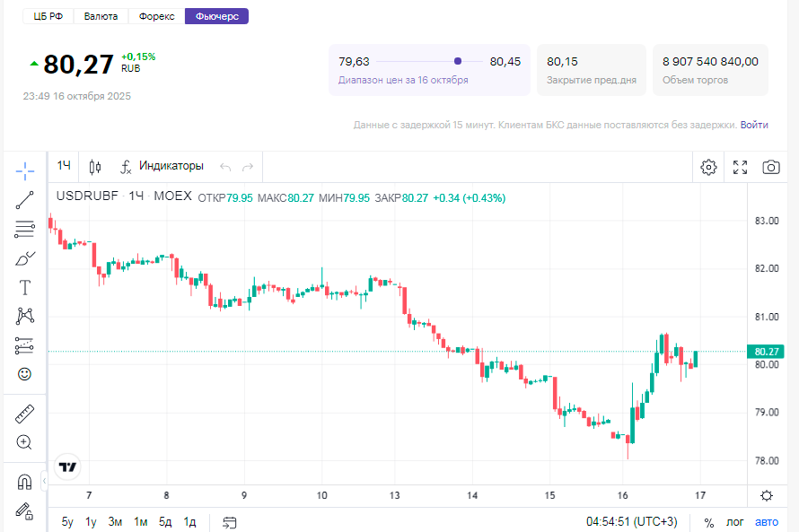The image size is (799, 532).
Task: Open chart settings gear
Action: 709,167
